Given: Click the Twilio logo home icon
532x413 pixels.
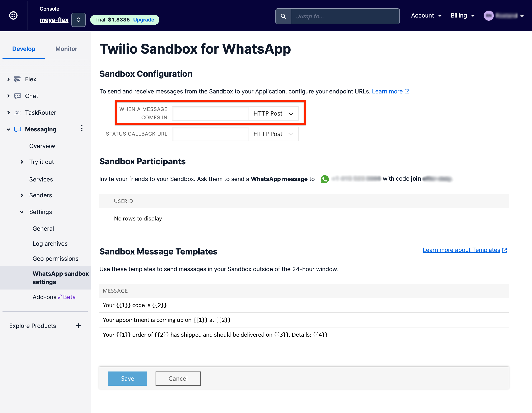Looking at the screenshot, I should click(x=13, y=16).
